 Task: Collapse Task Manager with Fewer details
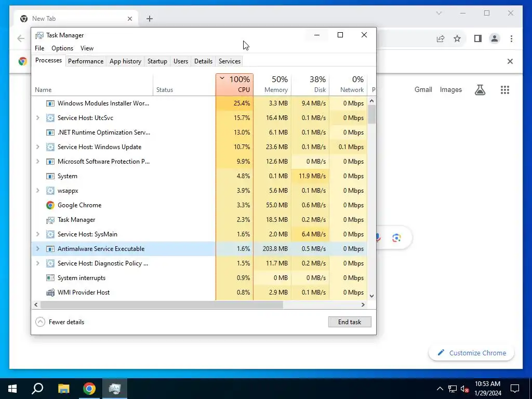tap(60, 322)
